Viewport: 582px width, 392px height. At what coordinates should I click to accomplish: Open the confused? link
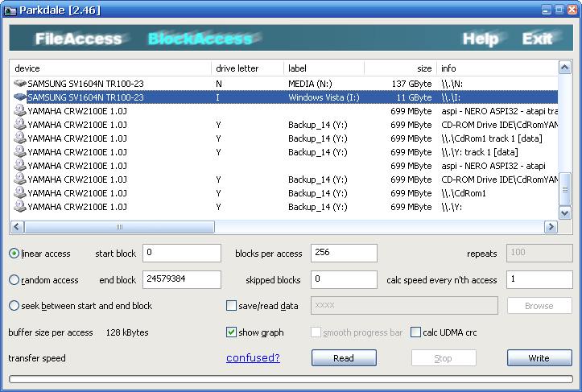click(253, 358)
